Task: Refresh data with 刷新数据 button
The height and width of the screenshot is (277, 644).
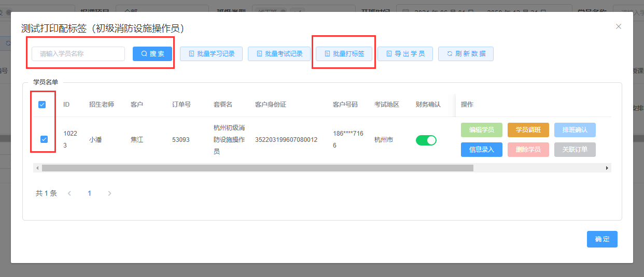Action: point(466,54)
